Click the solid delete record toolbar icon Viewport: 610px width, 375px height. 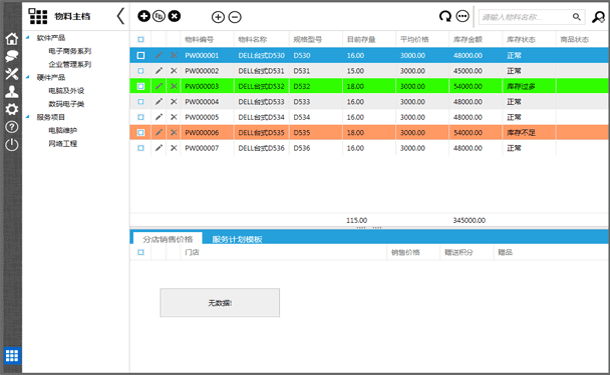point(174,16)
